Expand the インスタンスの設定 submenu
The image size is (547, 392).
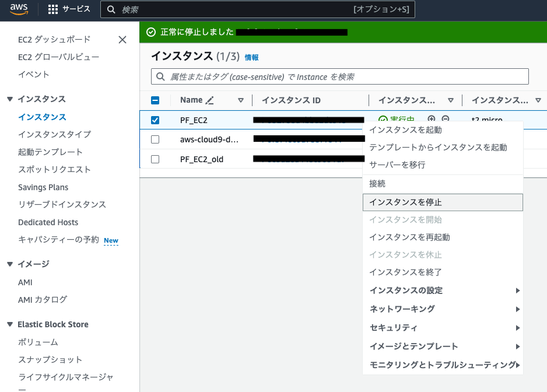click(443, 290)
